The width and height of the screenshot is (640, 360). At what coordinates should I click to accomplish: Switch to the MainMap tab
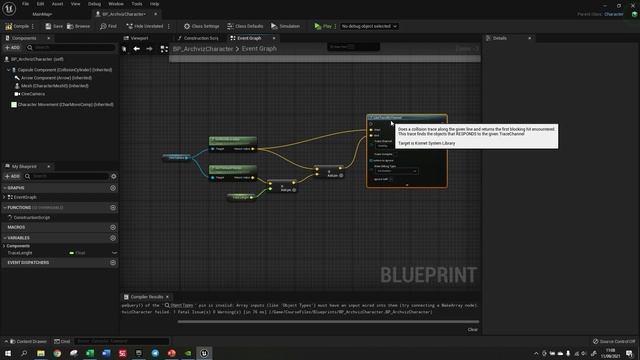42,14
